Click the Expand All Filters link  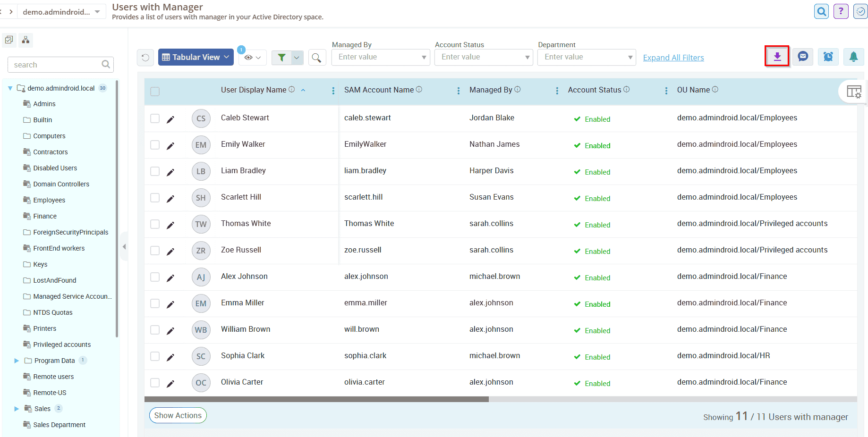point(673,57)
